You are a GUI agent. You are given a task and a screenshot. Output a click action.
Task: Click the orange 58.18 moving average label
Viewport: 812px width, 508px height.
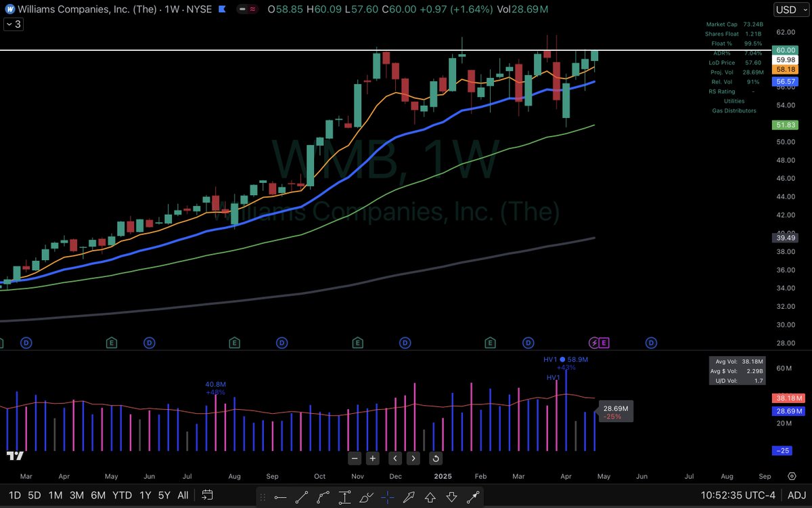coord(786,69)
